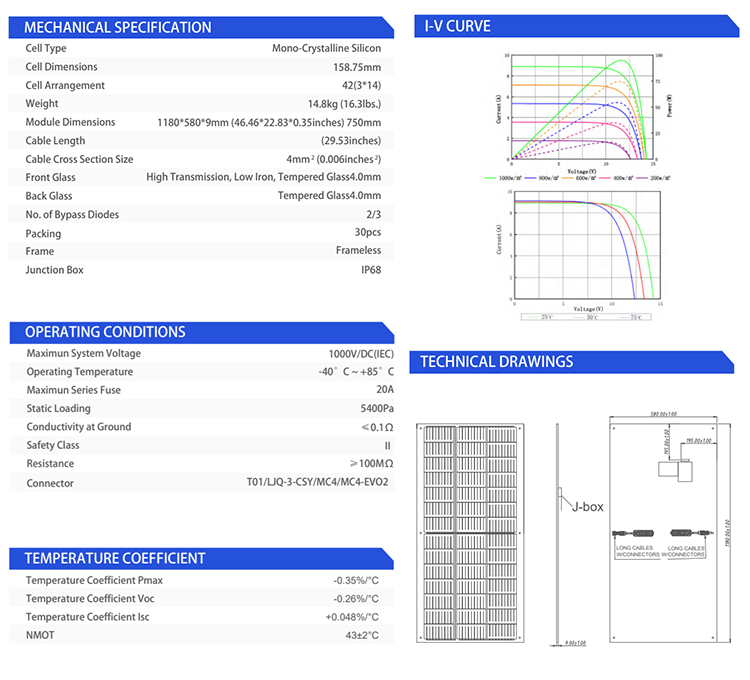
Task: Click the right long cable connector icon
Action: 692,533
